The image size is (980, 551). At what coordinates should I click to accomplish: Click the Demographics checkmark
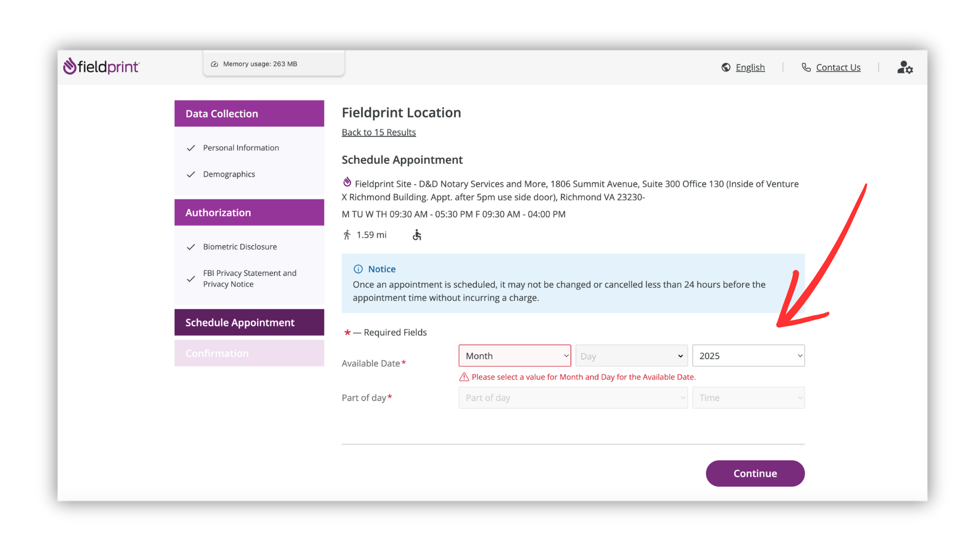[x=191, y=174]
